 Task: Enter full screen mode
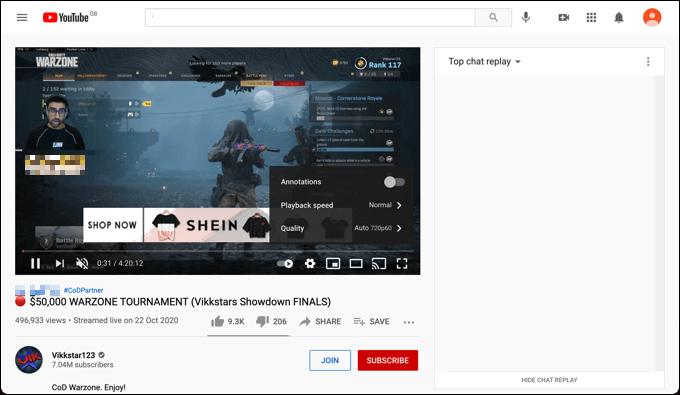coord(402,263)
